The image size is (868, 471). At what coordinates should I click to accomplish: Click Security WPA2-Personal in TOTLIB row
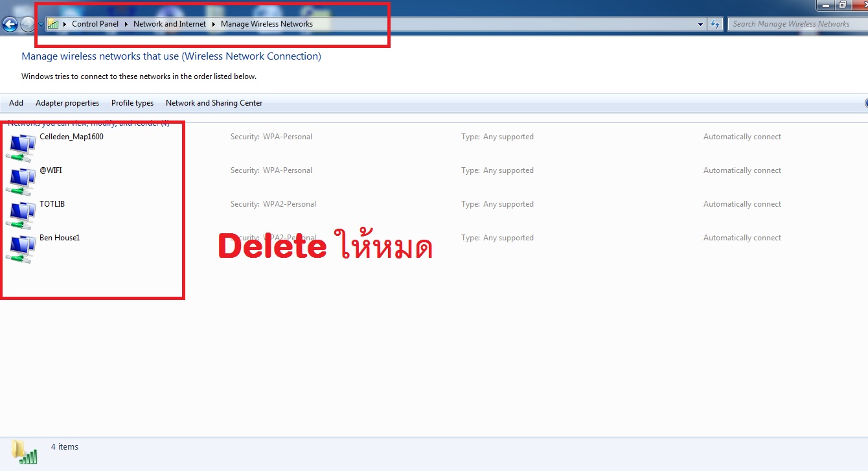273,204
